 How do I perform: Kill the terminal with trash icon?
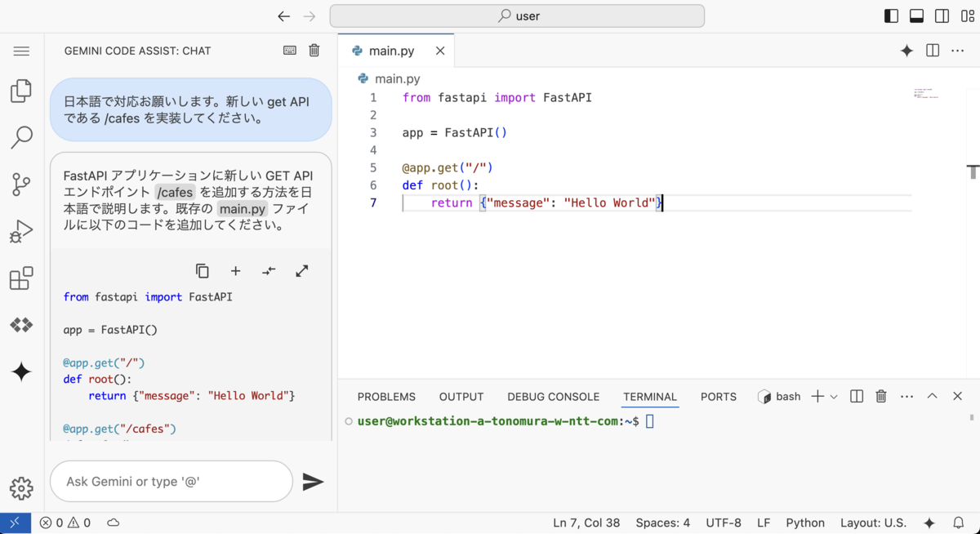(x=881, y=396)
